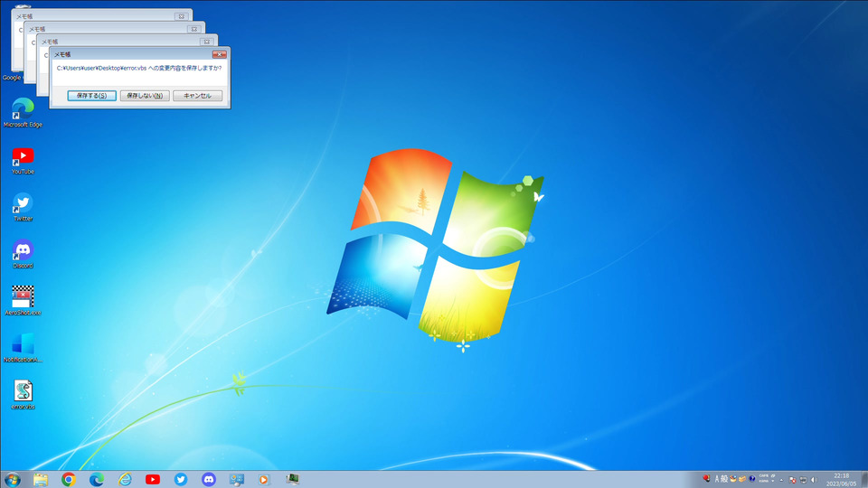The image size is (868, 488).
Task: Show hidden notification area icons
Action: pyautogui.click(x=781, y=480)
